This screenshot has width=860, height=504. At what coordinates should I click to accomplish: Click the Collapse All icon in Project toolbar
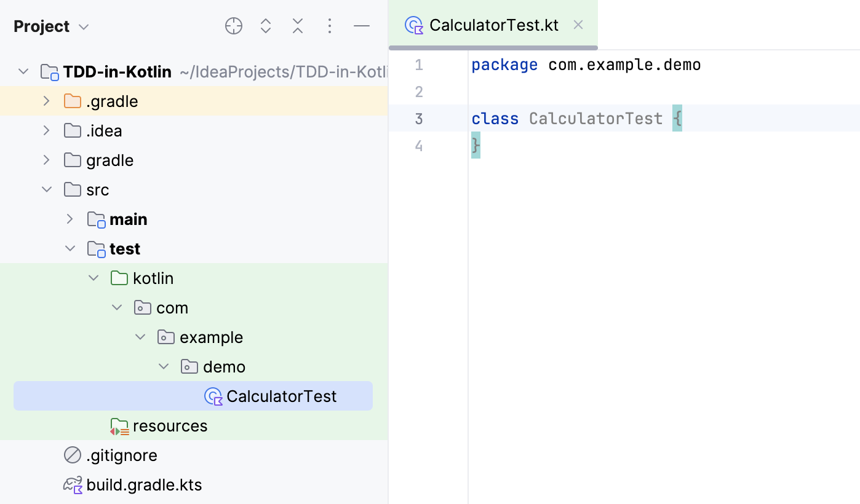[x=297, y=26]
